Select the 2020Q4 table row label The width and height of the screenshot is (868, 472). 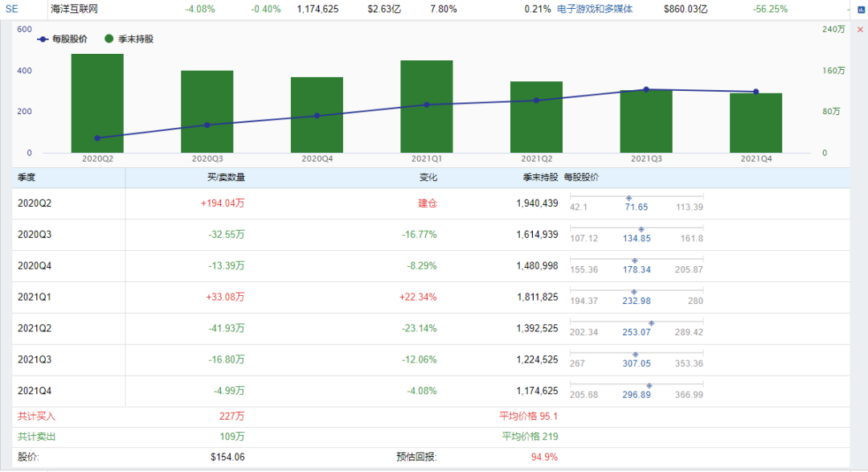pyautogui.click(x=35, y=266)
